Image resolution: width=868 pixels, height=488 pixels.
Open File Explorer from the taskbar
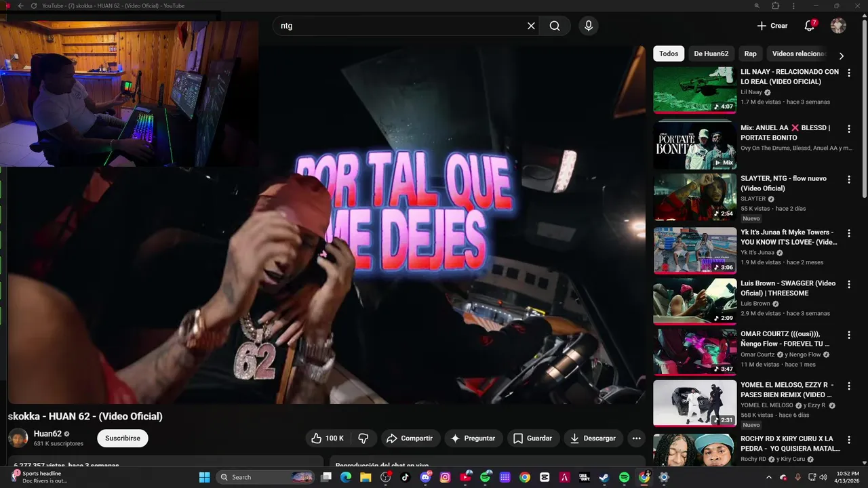coord(366,477)
